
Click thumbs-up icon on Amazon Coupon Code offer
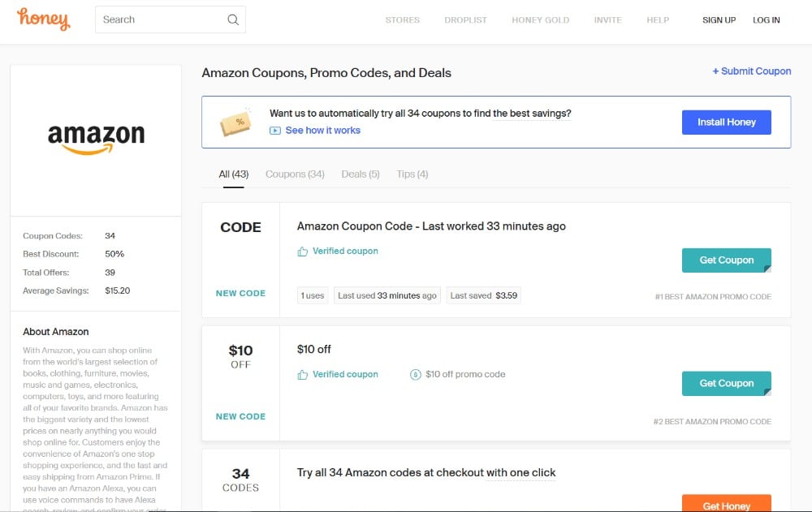coord(303,252)
